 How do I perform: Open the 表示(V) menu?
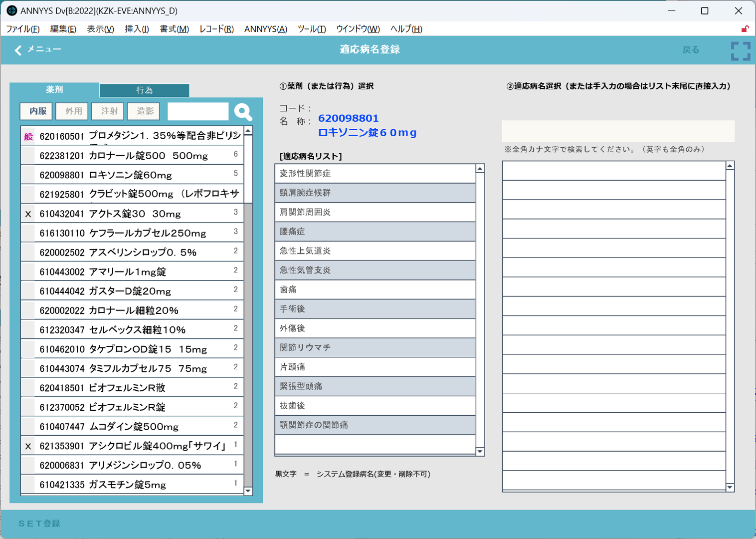(x=100, y=29)
